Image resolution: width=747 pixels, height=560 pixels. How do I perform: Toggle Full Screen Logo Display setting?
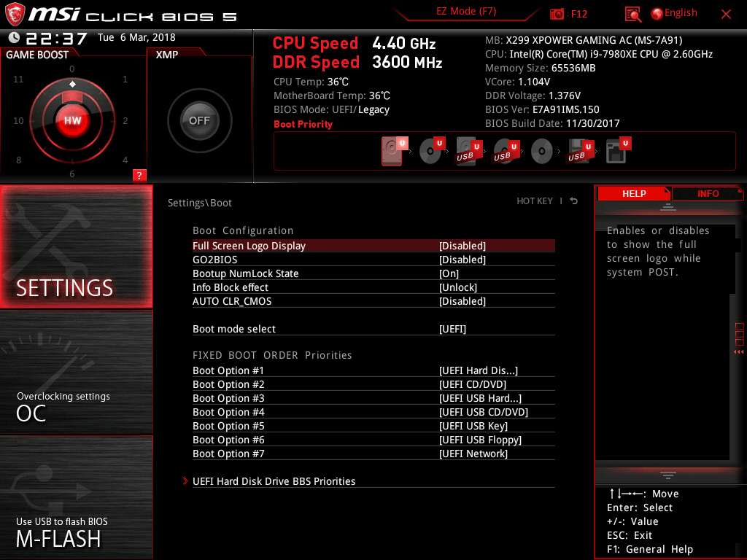coord(373,246)
